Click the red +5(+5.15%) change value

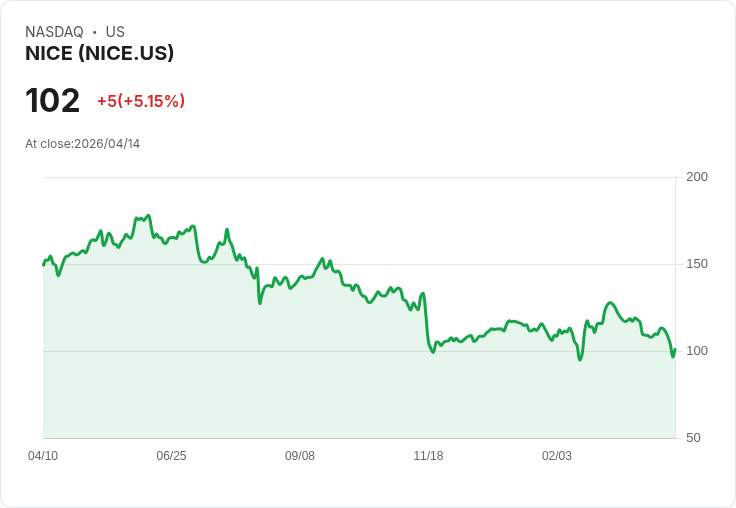pyautogui.click(x=141, y=101)
